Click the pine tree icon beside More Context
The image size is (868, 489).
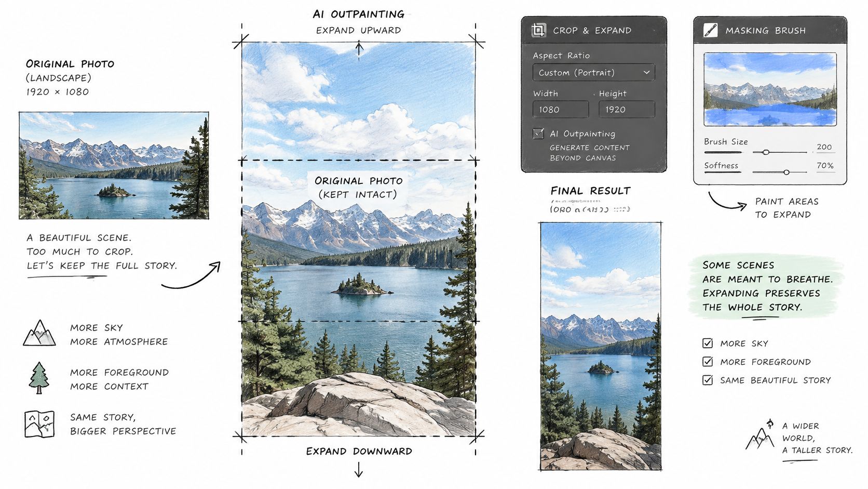[39, 378]
